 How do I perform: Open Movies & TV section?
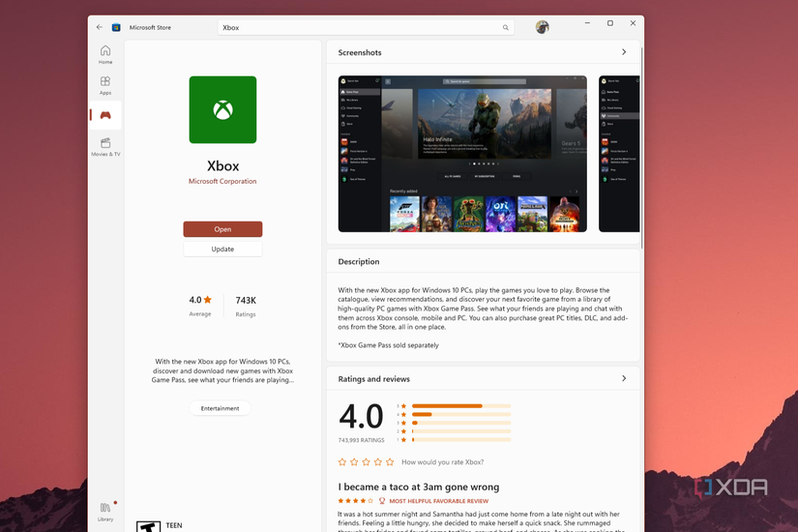[x=105, y=147]
